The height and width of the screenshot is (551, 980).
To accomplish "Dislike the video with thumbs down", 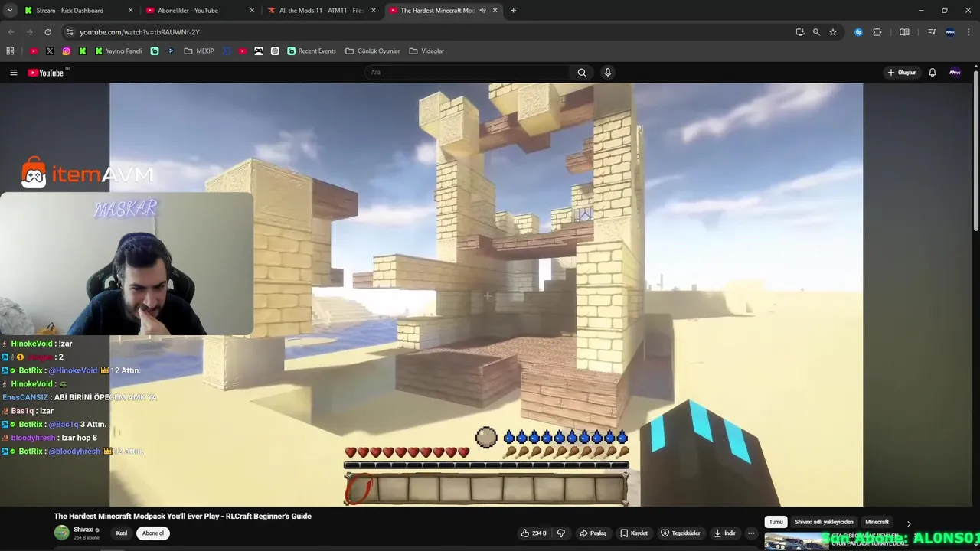I will coord(561,533).
